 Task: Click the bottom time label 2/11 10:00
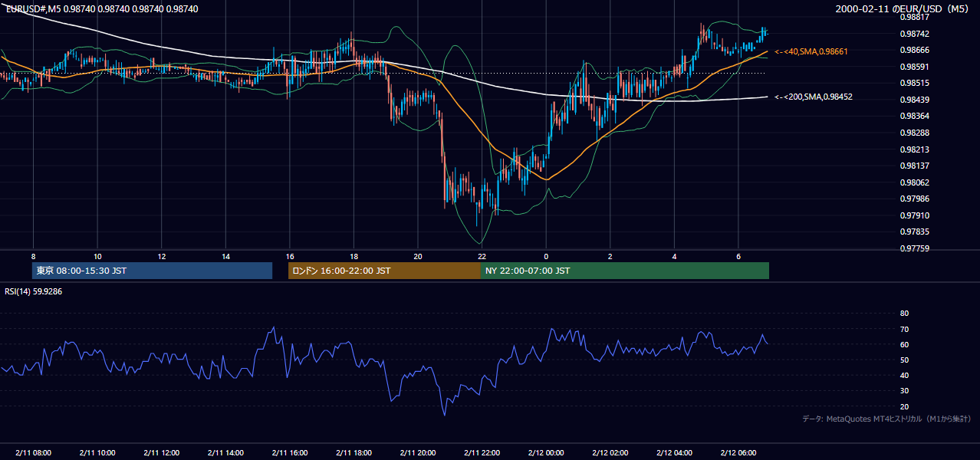[97, 452]
